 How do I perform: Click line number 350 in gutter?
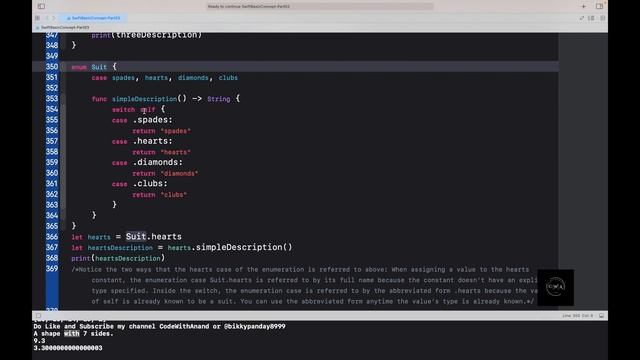point(52,67)
